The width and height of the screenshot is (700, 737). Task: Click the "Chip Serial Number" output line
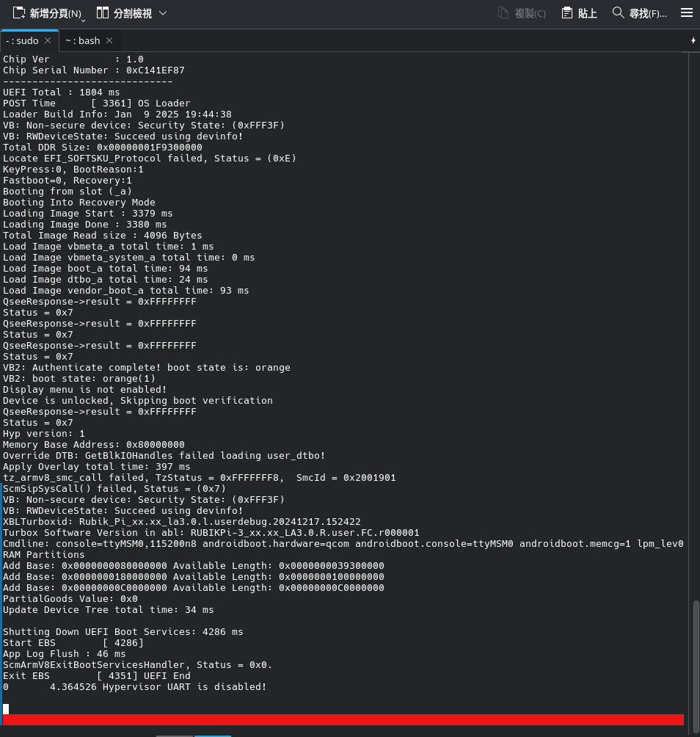(94, 70)
